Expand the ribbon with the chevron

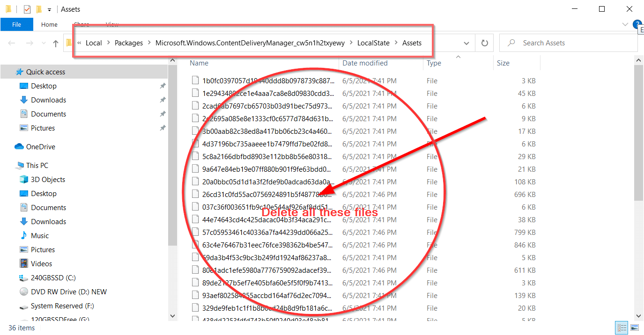point(625,24)
